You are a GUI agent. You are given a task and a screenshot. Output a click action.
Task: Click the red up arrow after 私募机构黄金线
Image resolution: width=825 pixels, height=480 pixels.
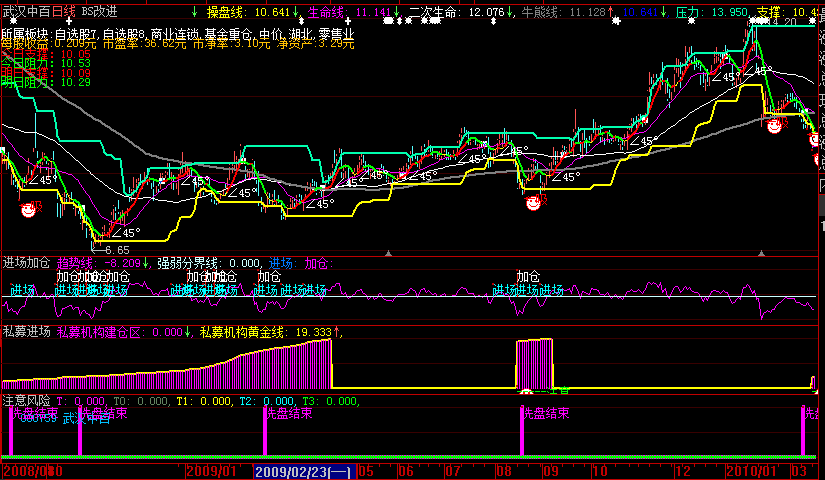pos(337,332)
